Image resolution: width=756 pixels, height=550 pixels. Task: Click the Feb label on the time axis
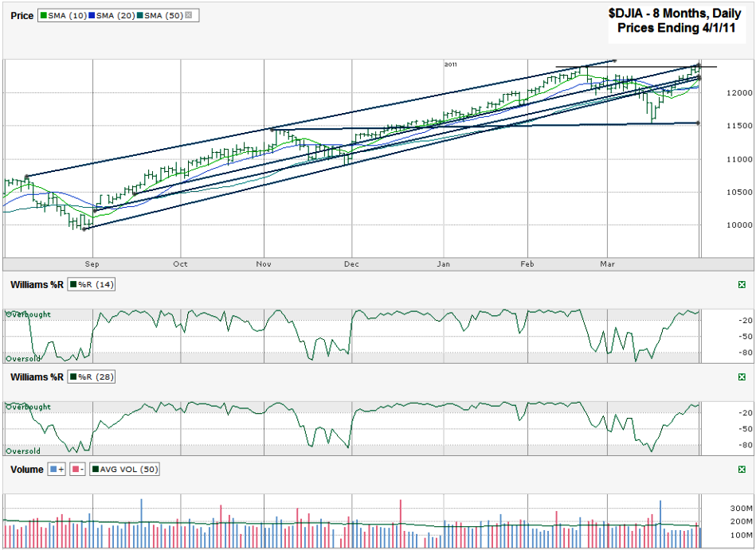[527, 264]
